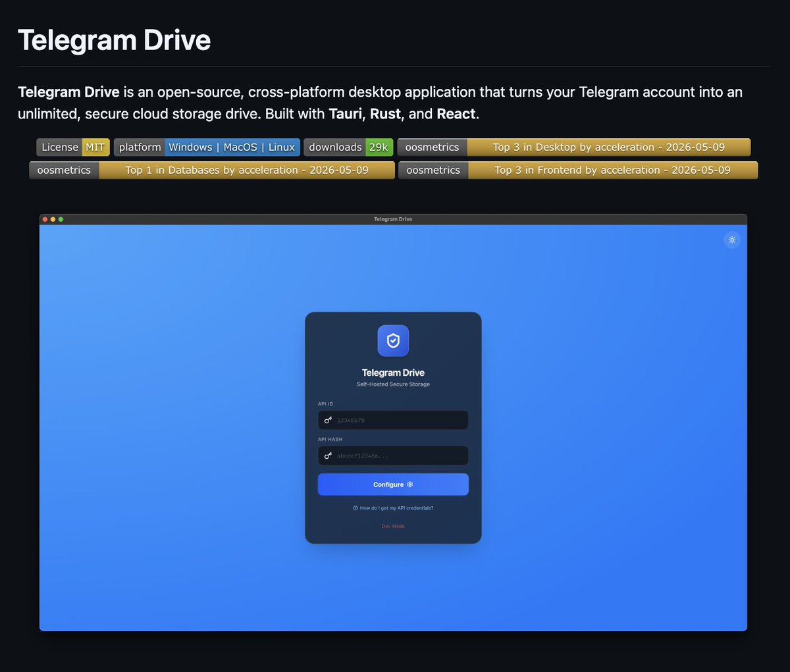Click the key icon in API HASH field

[x=328, y=455]
